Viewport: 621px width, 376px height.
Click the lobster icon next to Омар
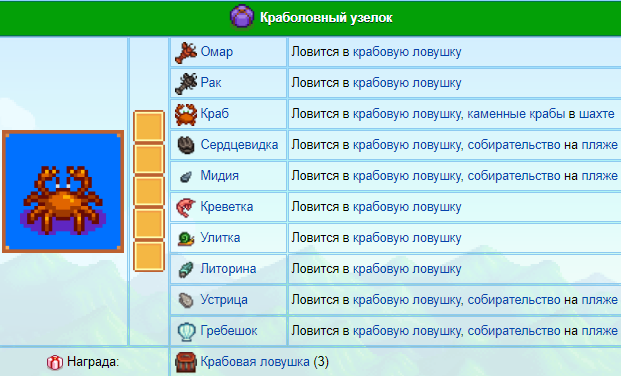click(x=186, y=52)
